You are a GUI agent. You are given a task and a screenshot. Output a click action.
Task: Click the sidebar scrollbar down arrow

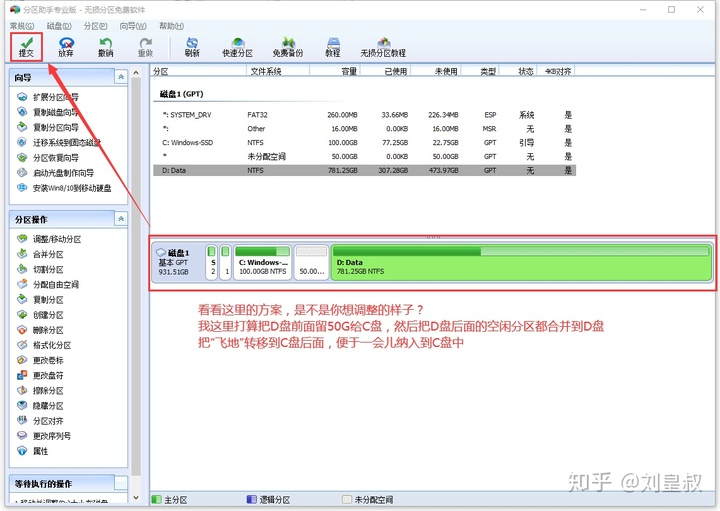click(x=136, y=497)
